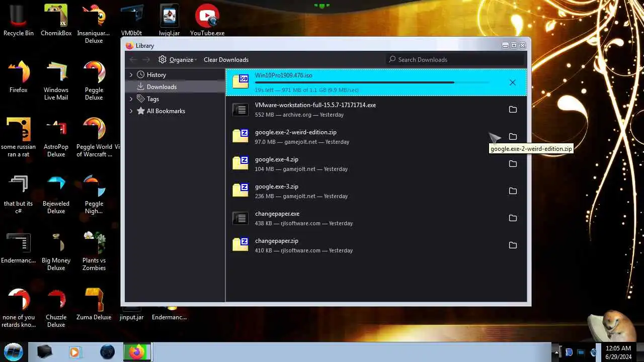Image resolution: width=644 pixels, height=362 pixels.
Task: Select the Chuzzle Deluxe desktop icon
Action: 56,308
